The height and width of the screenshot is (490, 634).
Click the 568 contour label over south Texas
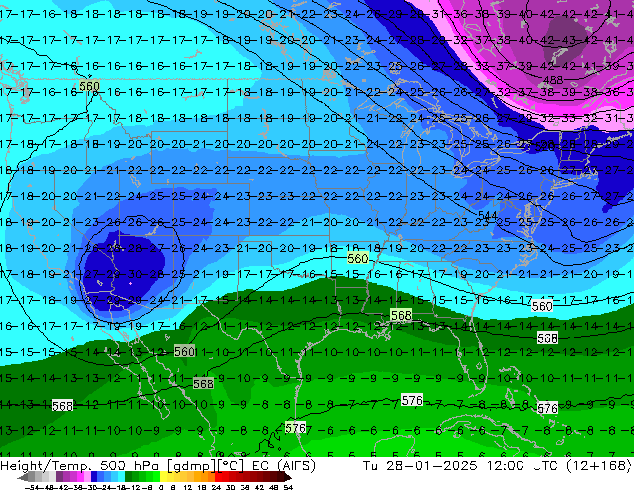click(203, 383)
